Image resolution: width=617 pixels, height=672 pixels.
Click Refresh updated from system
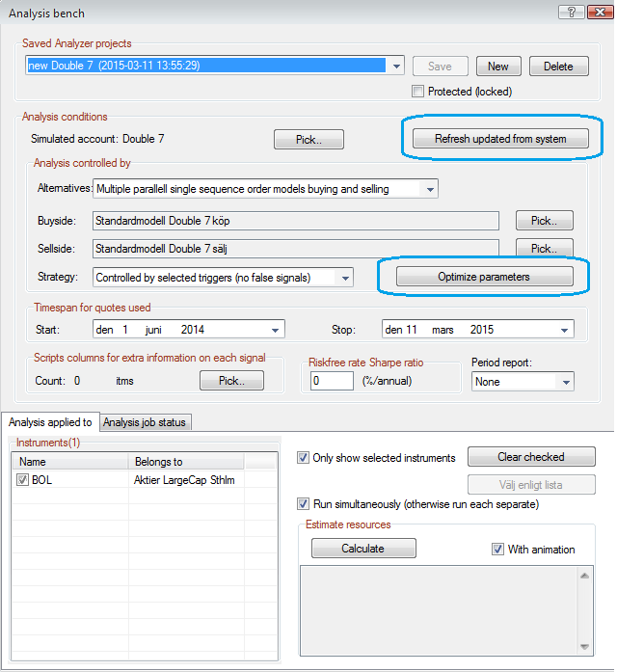[500, 139]
